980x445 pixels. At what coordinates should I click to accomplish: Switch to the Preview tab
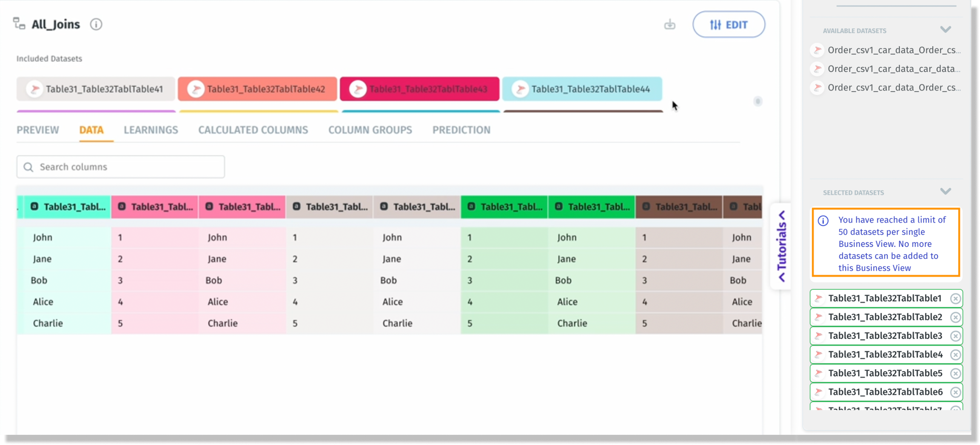38,130
